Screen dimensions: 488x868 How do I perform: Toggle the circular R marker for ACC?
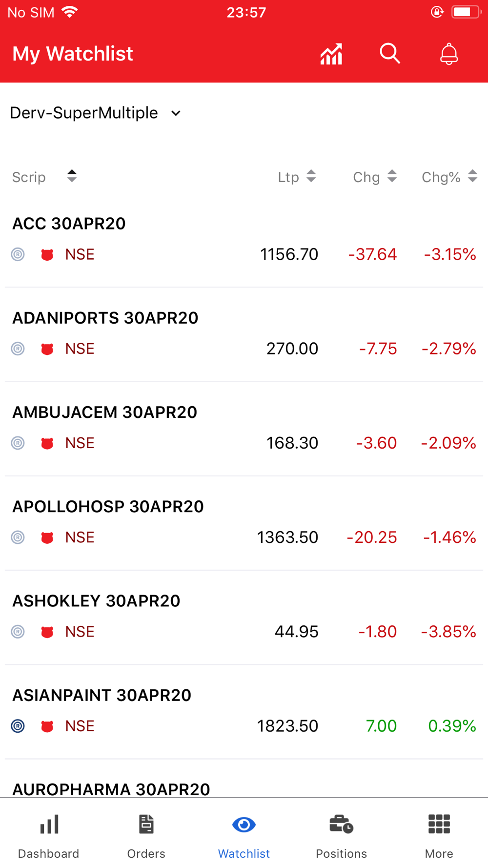[18, 254]
